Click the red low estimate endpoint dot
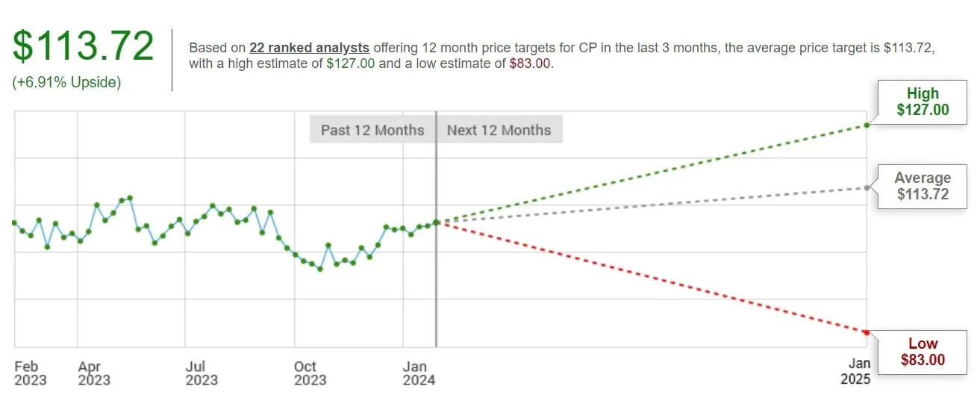 [x=866, y=332]
